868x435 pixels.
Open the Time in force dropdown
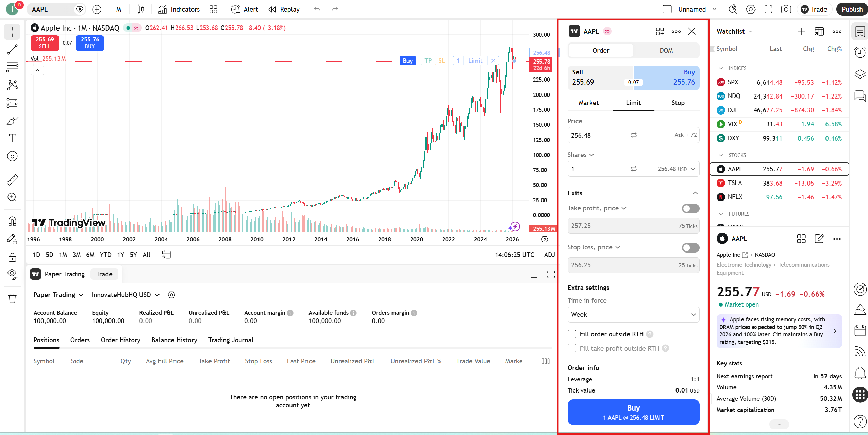[633, 314]
